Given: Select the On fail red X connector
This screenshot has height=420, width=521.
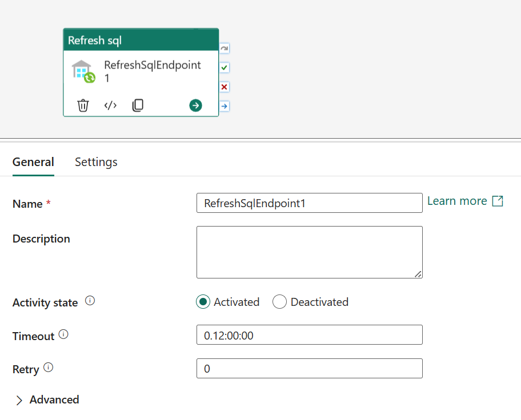Looking at the screenshot, I should [225, 87].
